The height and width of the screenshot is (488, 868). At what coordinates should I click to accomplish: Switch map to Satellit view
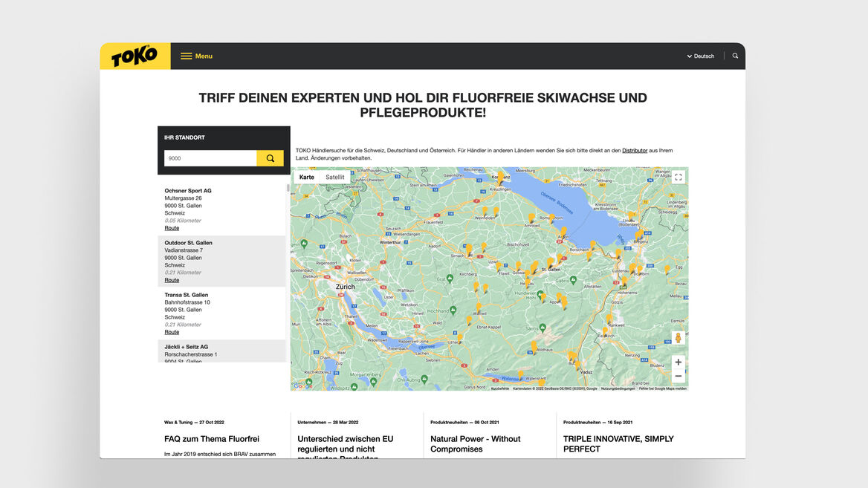click(335, 177)
